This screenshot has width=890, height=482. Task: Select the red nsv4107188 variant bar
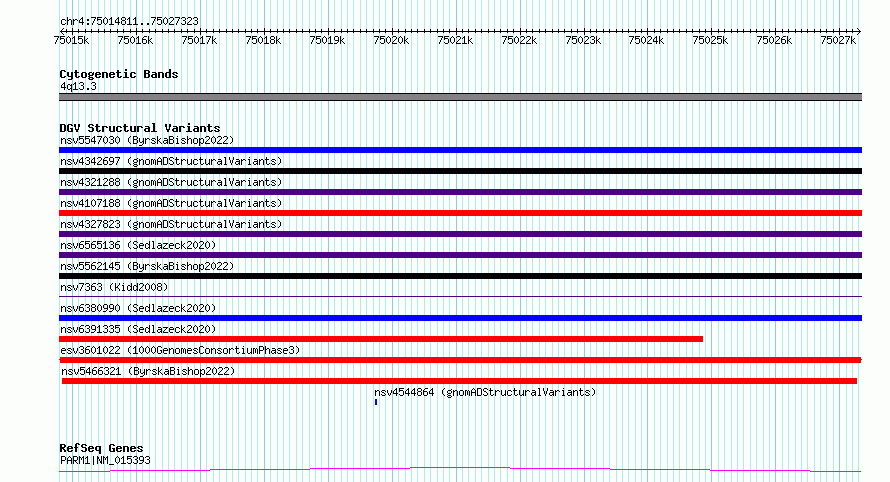point(460,213)
